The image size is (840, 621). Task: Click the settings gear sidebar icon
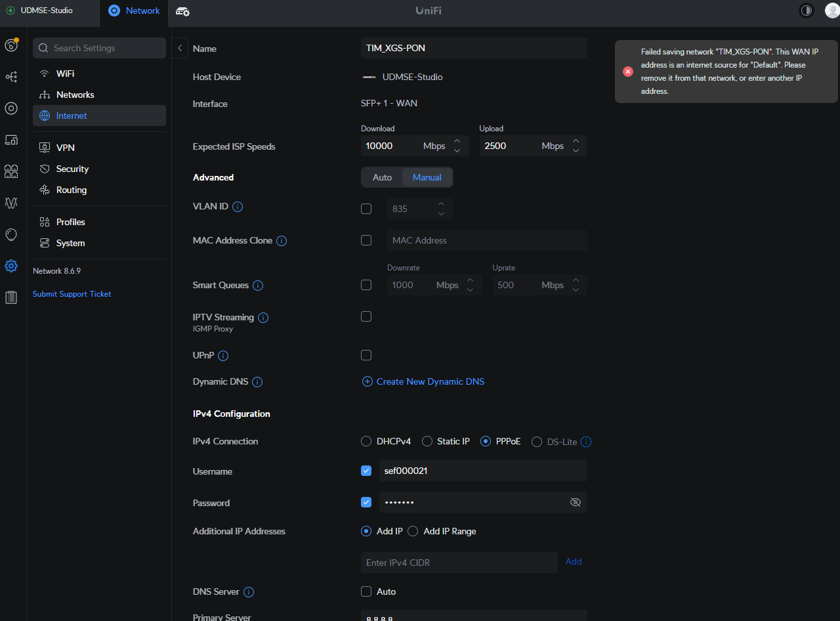[x=11, y=266]
